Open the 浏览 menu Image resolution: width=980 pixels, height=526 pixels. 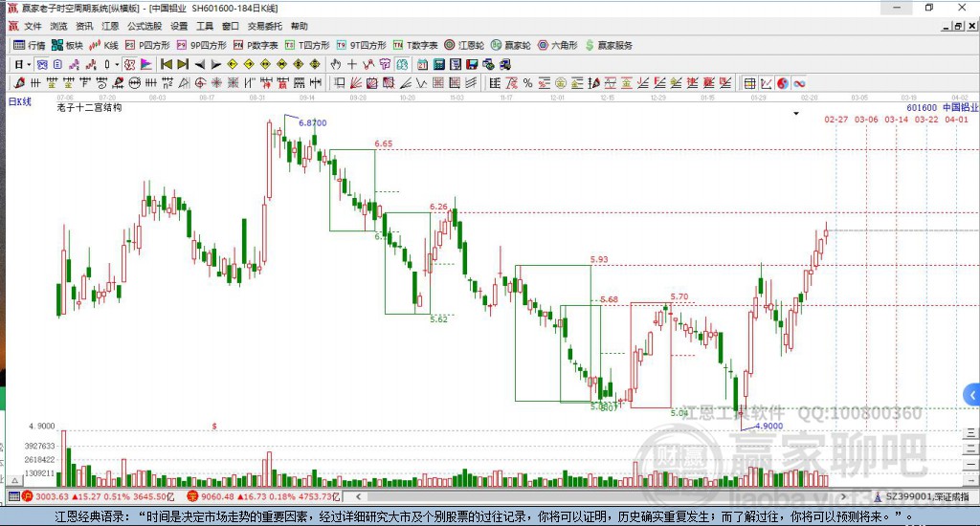pyautogui.click(x=58, y=26)
